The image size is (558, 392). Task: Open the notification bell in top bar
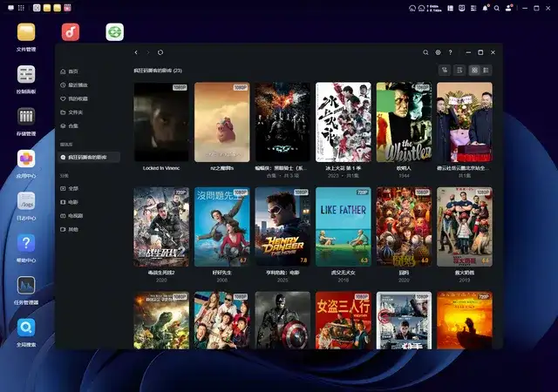pyautogui.click(x=485, y=8)
